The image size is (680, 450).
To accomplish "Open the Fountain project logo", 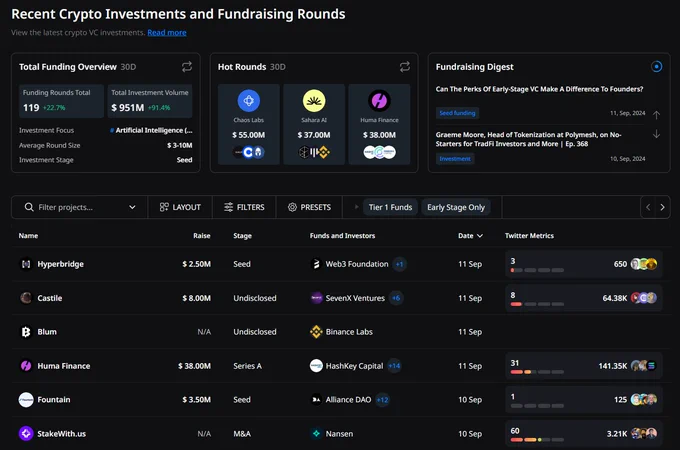I will [26, 400].
